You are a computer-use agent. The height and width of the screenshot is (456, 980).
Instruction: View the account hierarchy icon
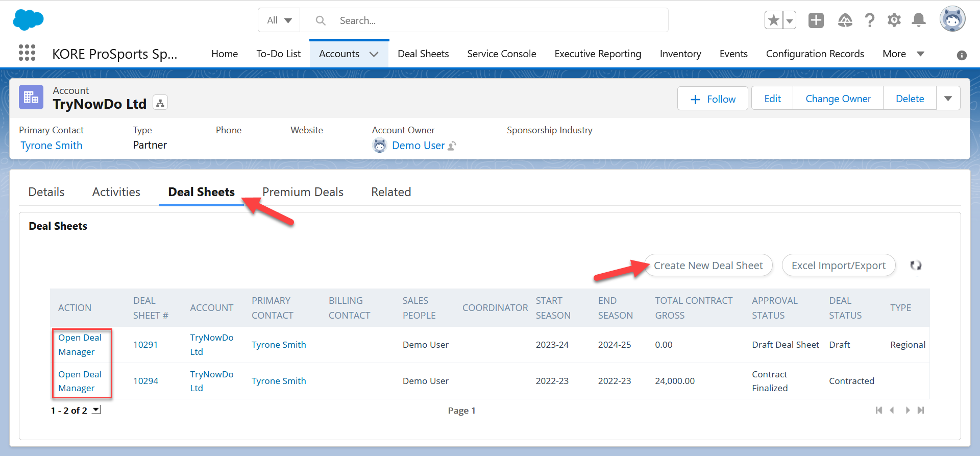click(x=160, y=103)
